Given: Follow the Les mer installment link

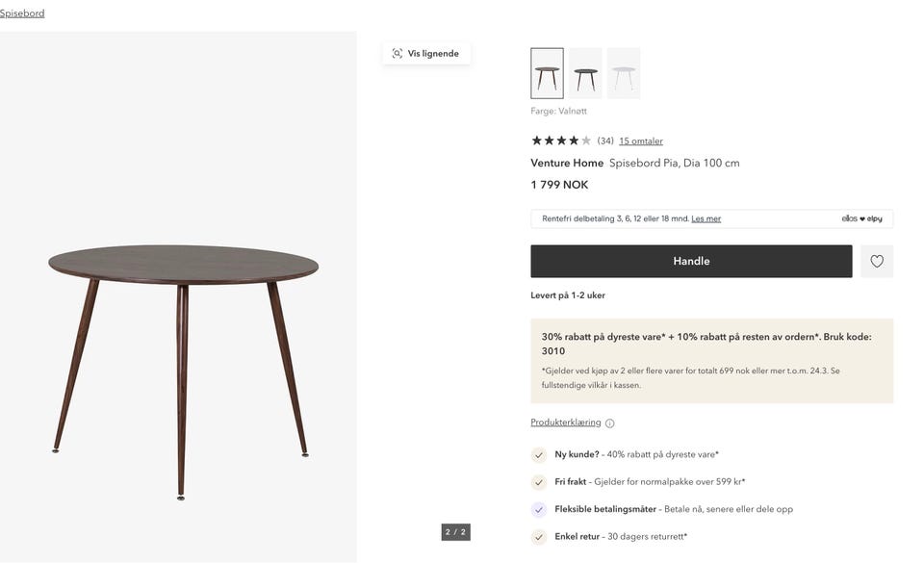Looking at the screenshot, I should (x=706, y=218).
